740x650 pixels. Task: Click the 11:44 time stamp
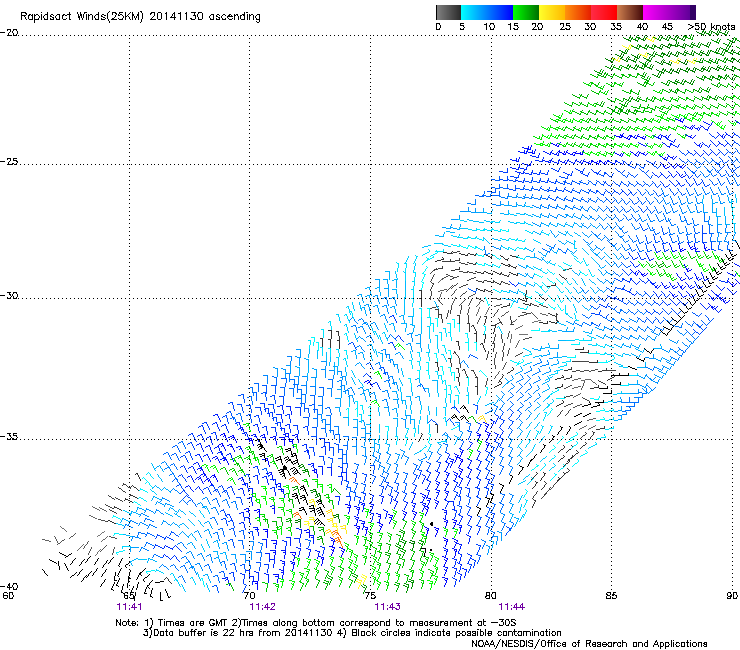click(x=512, y=607)
